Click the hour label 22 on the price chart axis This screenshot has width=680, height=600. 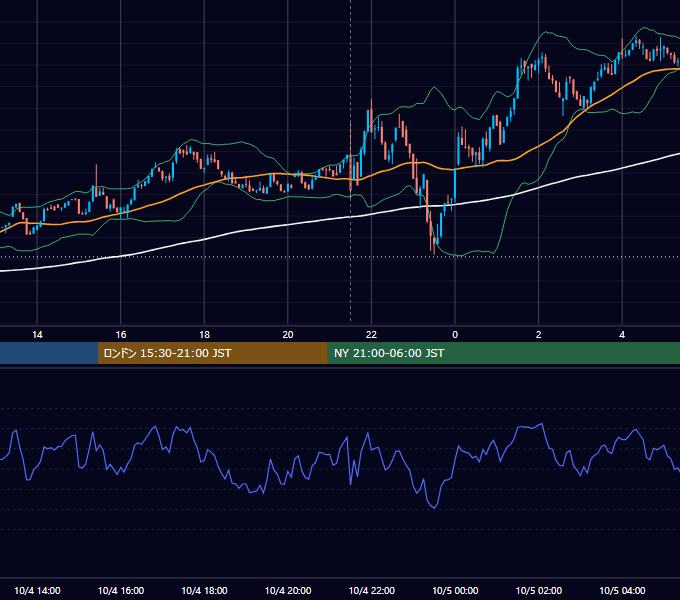[x=371, y=335]
